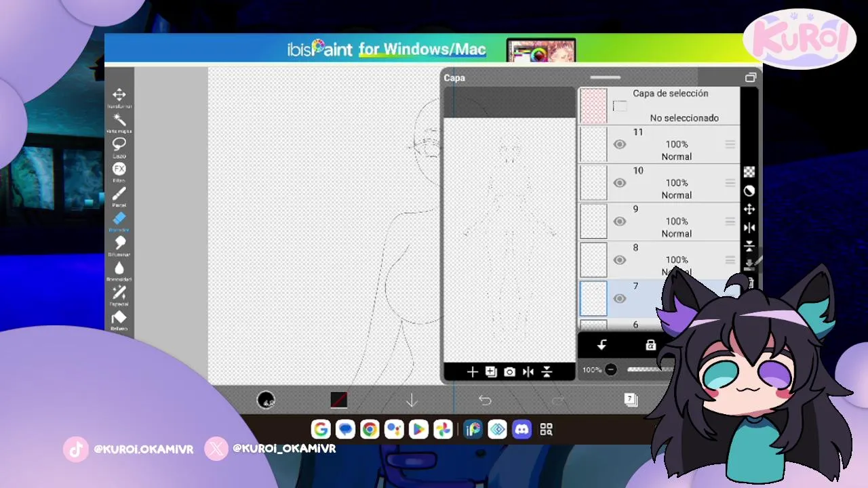Redo the undone action
This screenshot has width=868, height=488.
tap(558, 401)
